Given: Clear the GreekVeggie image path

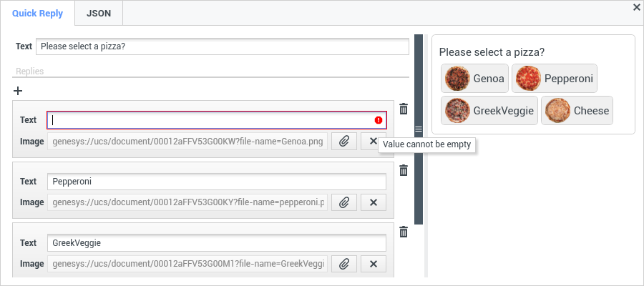Looking at the screenshot, I should point(373,264).
